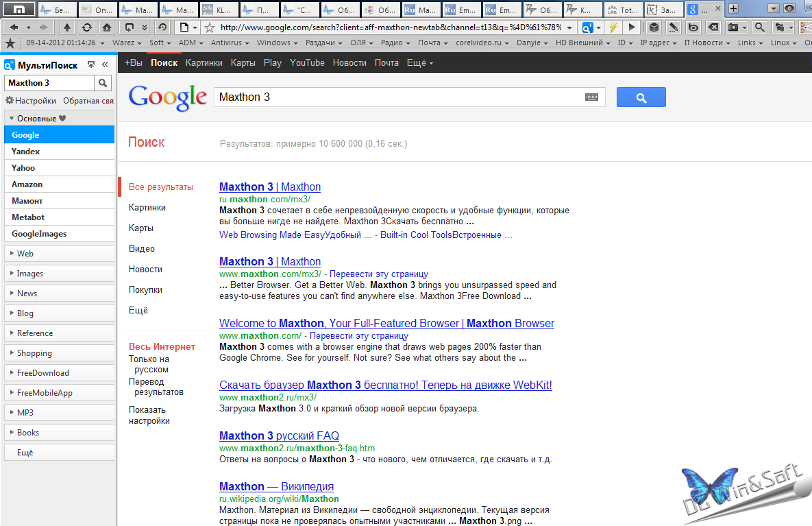Collapse the МультиПоиск sidebar with double chevron
Viewport: 812px width, 526px height.
(105, 64)
